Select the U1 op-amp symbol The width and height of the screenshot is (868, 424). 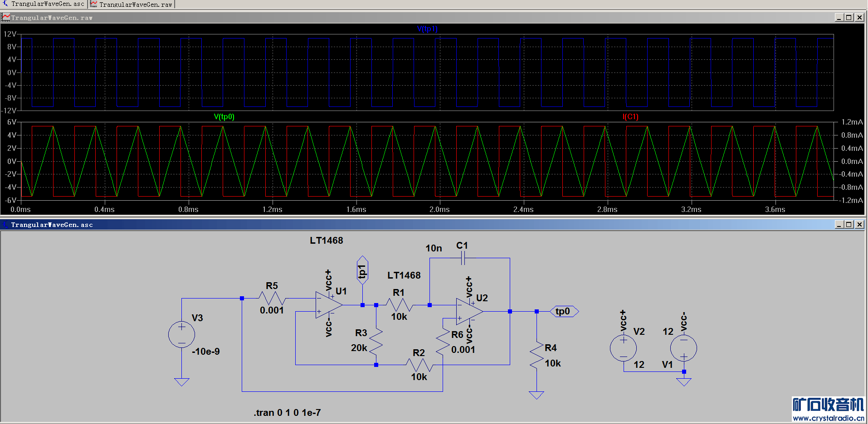[328, 305]
